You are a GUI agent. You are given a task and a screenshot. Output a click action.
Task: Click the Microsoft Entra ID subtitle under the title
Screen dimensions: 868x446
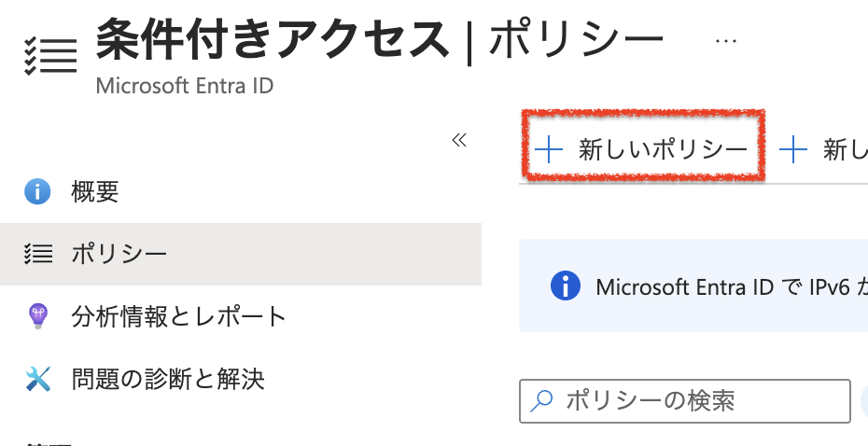tap(185, 86)
